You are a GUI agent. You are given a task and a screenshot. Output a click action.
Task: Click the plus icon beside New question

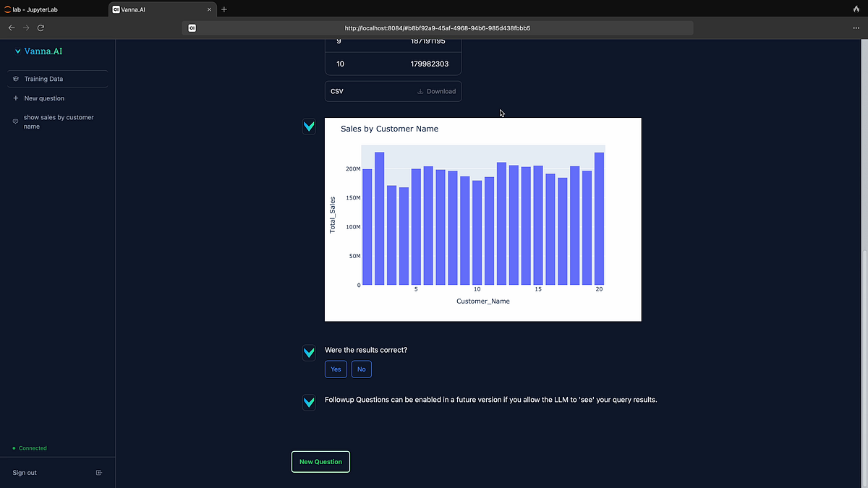pos(14,98)
